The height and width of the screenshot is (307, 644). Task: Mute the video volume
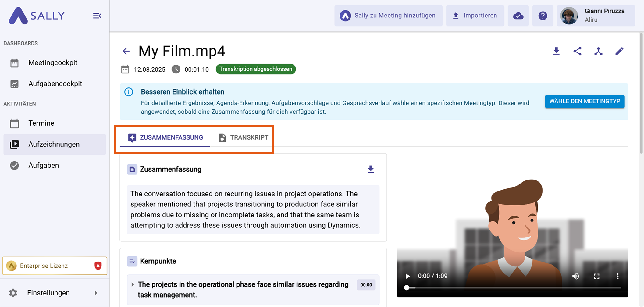(x=575, y=276)
